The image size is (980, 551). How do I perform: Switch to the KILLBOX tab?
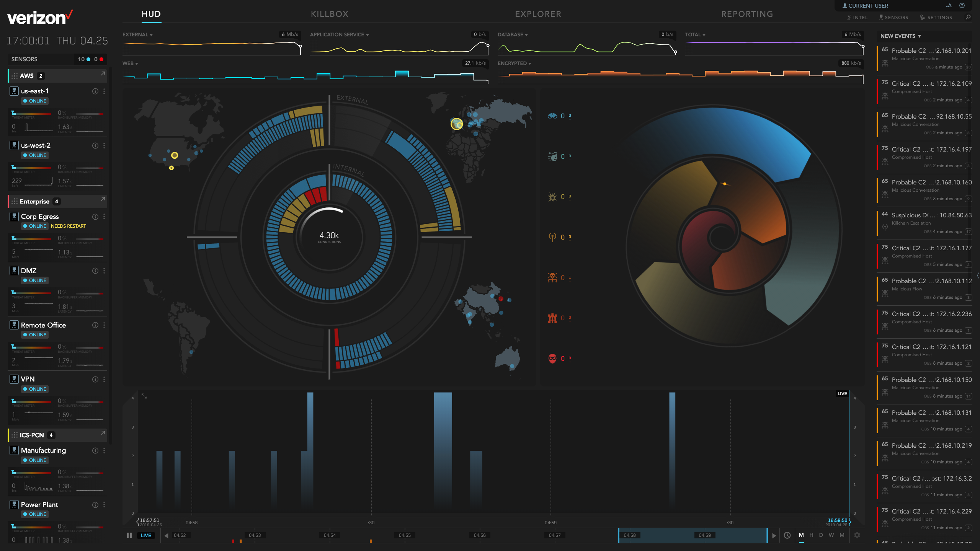[330, 14]
